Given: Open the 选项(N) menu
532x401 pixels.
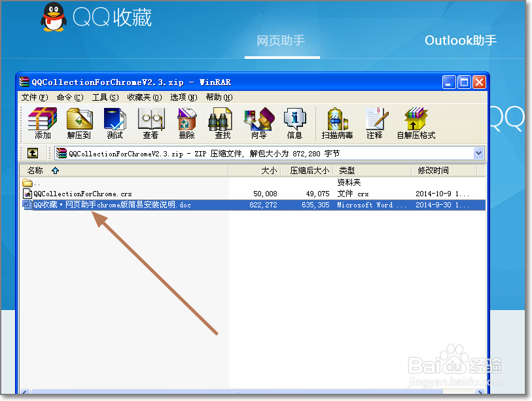Looking at the screenshot, I should 184,97.
